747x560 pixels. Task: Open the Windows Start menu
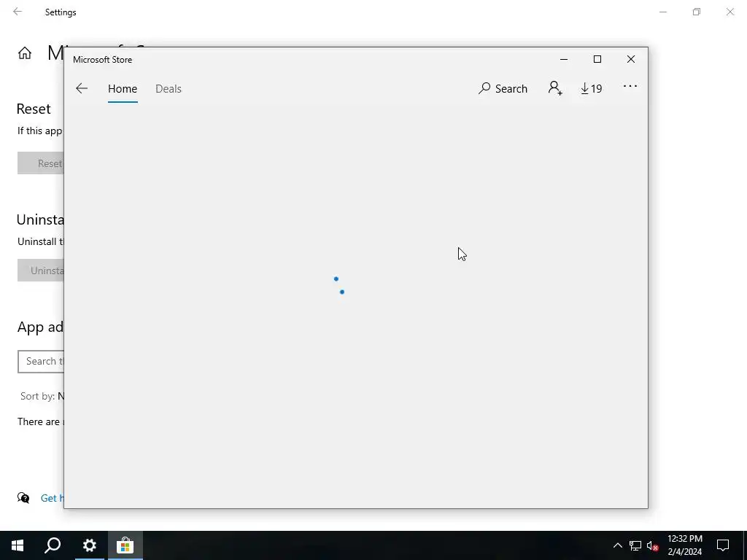click(x=18, y=545)
